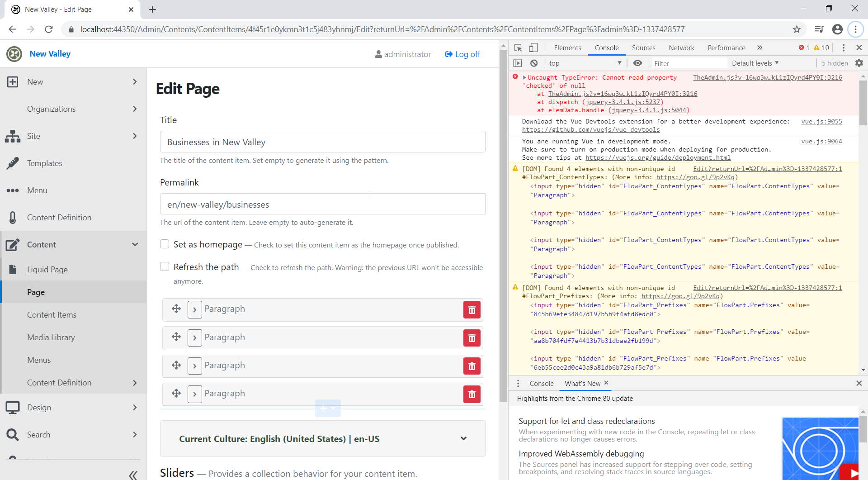Image resolution: width=868 pixels, height=480 pixels.
Task: Click inside the Title input field
Action: [322, 142]
